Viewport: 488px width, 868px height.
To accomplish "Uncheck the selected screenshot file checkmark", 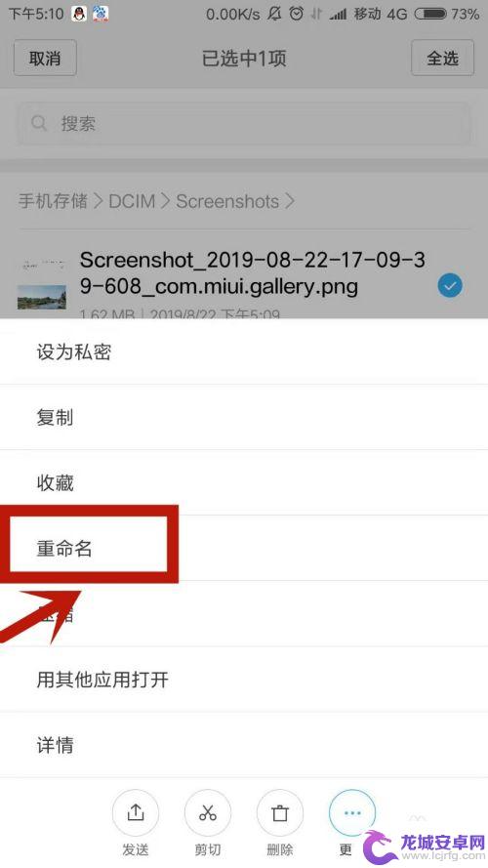I will pyautogui.click(x=450, y=286).
